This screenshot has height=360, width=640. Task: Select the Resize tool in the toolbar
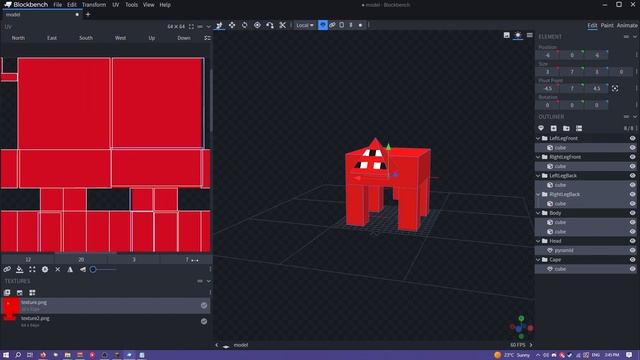[x=232, y=25]
